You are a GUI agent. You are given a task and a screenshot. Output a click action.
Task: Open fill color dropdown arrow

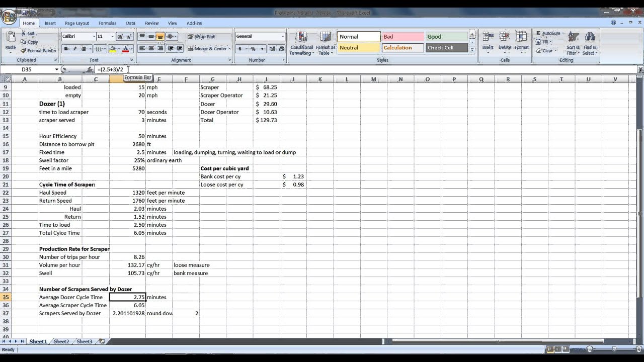118,49
